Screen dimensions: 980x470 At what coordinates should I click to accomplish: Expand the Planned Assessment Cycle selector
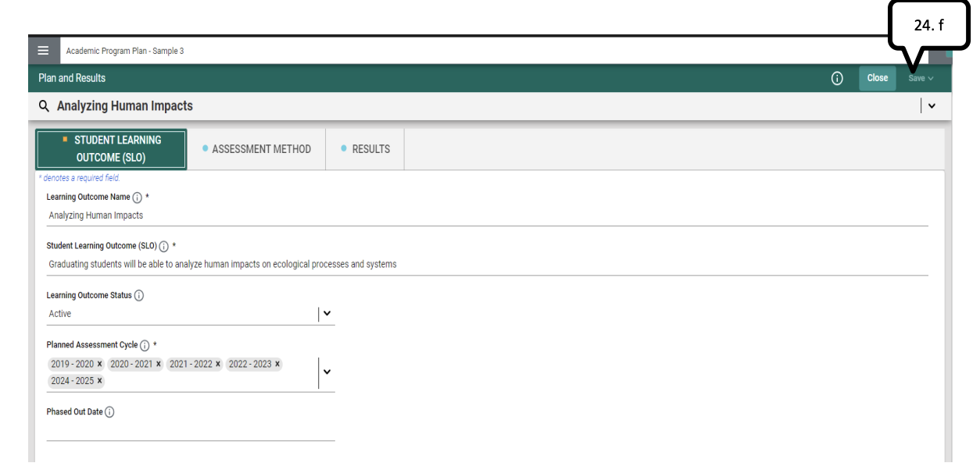coord(327,372)
